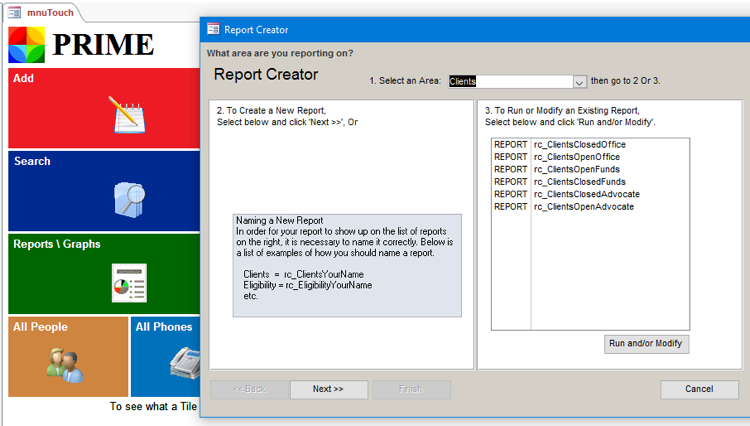This screenshot has width=750, height=426.
Task: Click the All Phones telephone icon
Action: (x=182, y=362)
